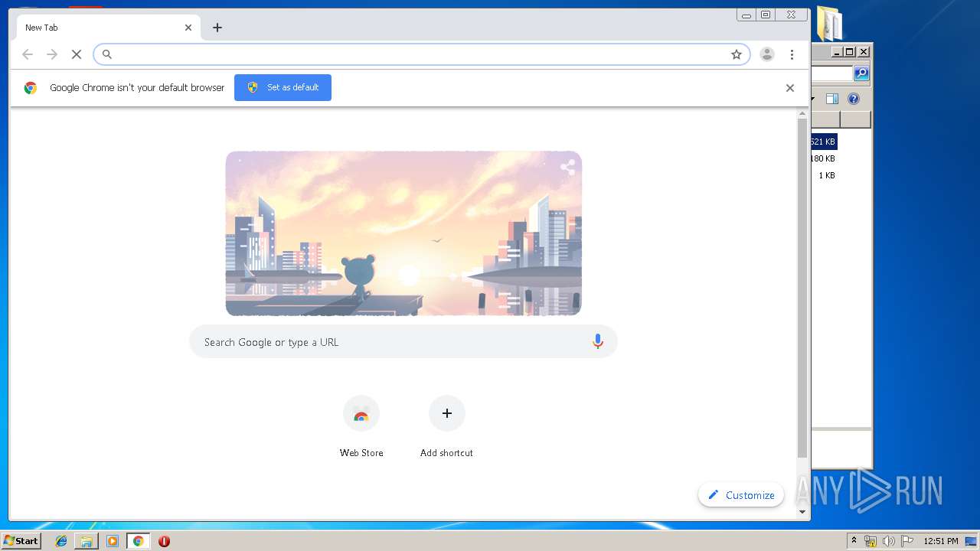Image resolution: width=980 pixels, height=551 pixels.
Task: Share the Google doodle
Action: (x=567, y=167)
